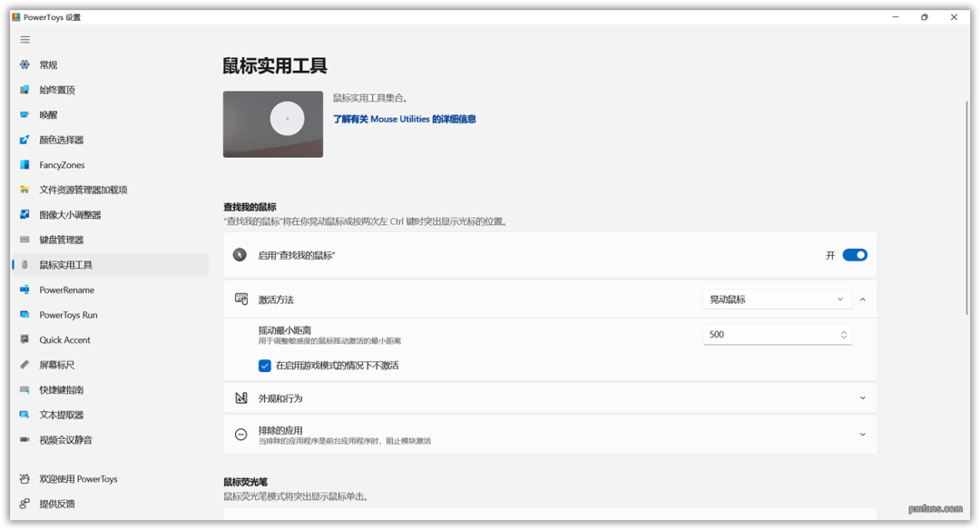Select the 文件资源管理器加载项 sidebar label

[x=83, y=190]
